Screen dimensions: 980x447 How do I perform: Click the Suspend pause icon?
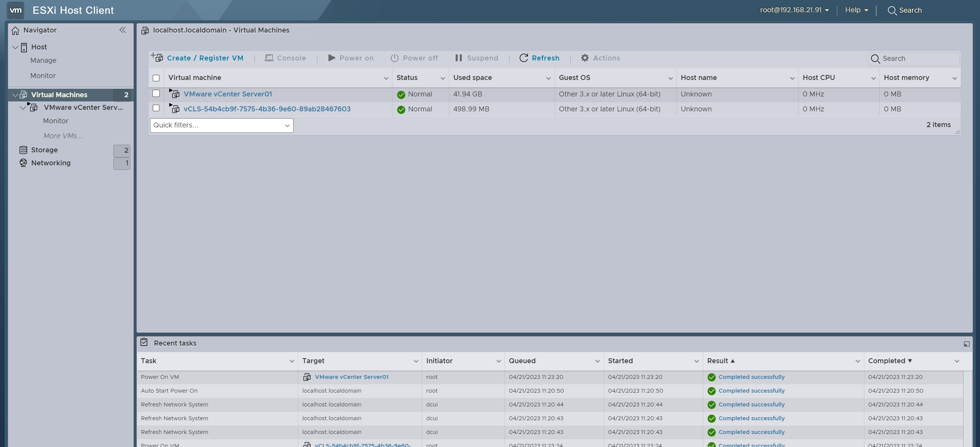459,58
